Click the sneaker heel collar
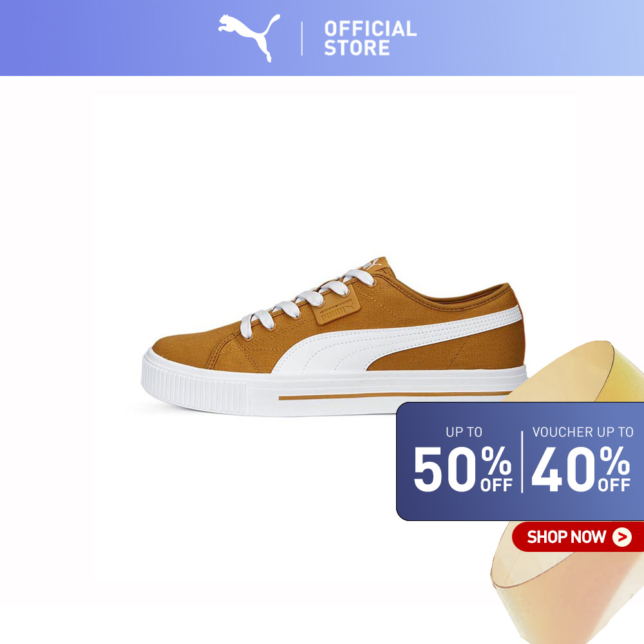644x644 pixels. pos(448,292)
